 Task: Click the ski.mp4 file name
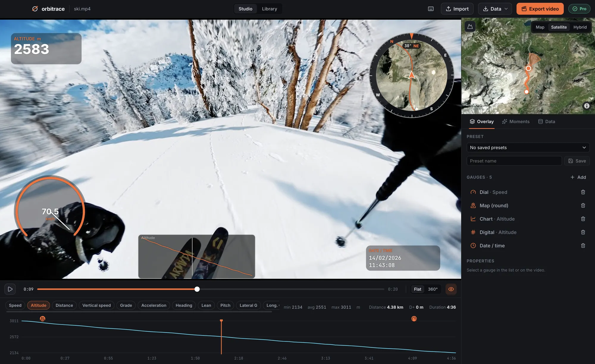pyautogui.click(x=82, y=9)
